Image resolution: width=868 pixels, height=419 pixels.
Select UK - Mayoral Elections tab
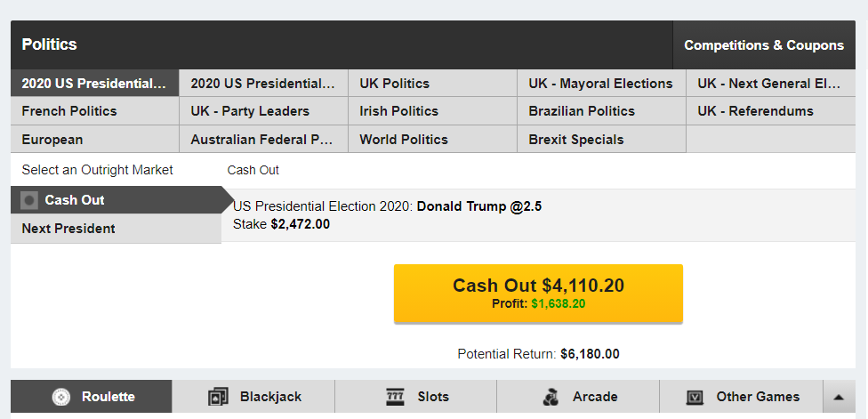click(x=600, y=84)
